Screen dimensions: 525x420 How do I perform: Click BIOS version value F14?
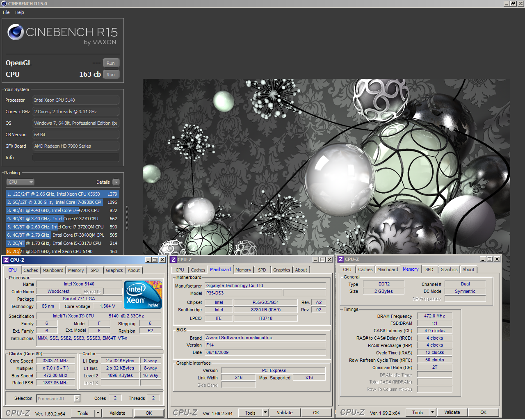tap(265, 345)
